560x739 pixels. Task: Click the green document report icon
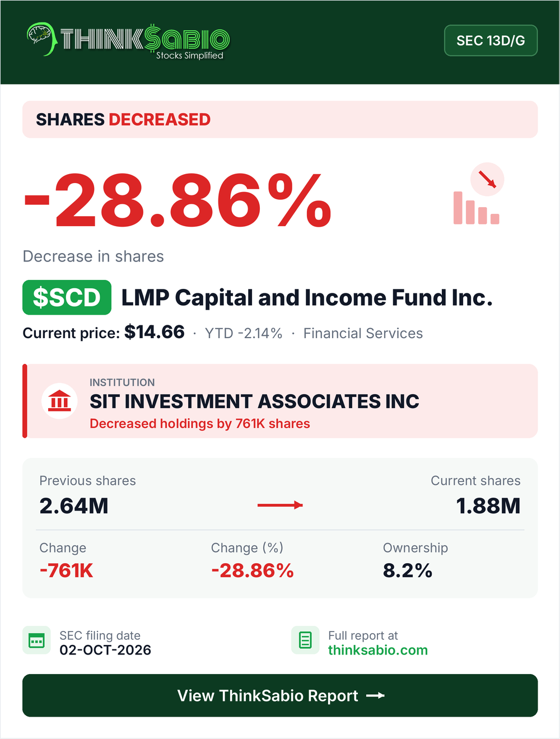[305, 640]
